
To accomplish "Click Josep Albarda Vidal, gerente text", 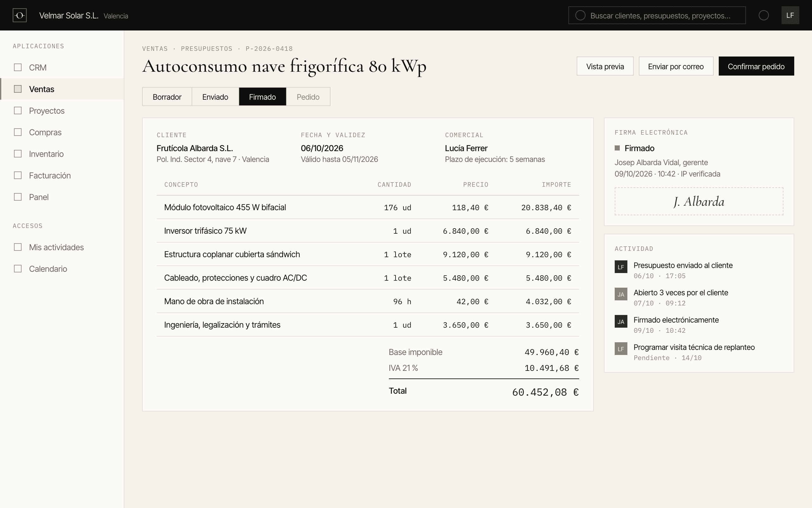I will coord(661,163).
